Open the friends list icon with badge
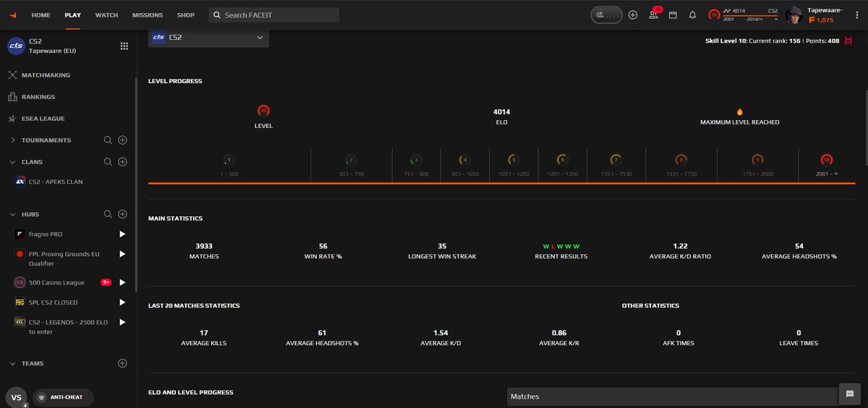Image resolution: width=868 pixels, height=408 pixels. pos(654,14)
